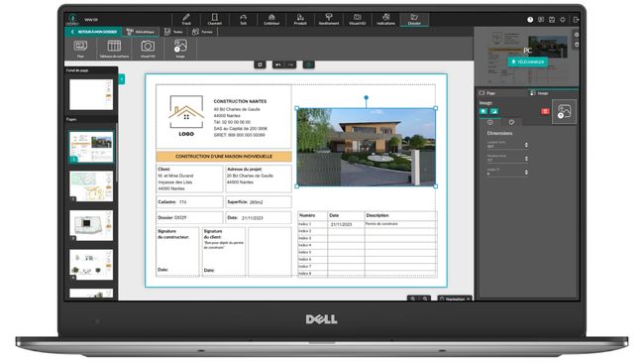Collapse the pages side panel arrow
The height and width of the screenshot is (363, 644).
tap(122, 79)
